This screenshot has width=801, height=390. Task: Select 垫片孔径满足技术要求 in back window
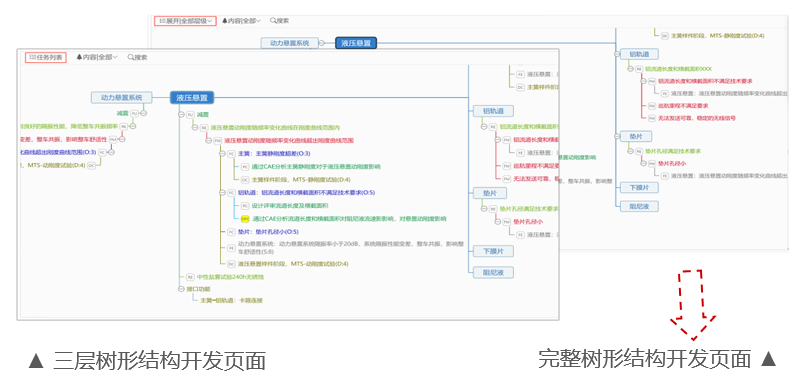[673, 151]
